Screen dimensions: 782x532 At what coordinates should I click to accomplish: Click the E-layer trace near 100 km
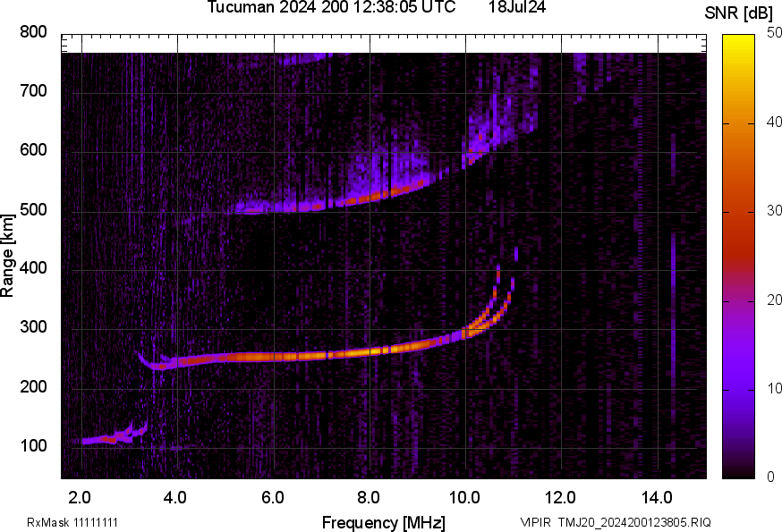(x=115, y=436)
